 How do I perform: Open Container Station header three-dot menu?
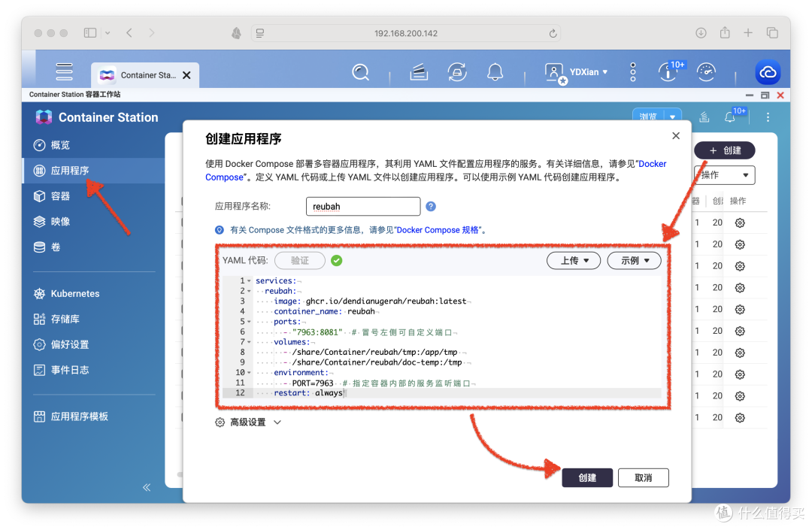click(x=768, y=117)
